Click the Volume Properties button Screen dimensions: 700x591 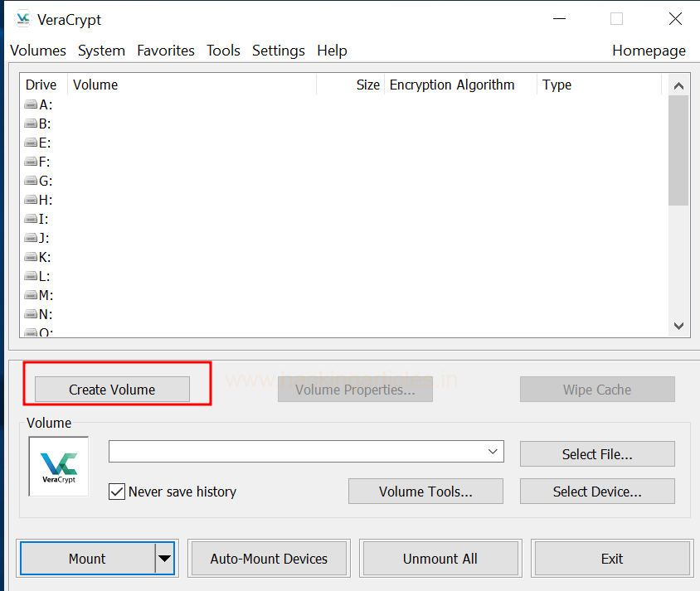pyautogui.click(x=355, y=390)
